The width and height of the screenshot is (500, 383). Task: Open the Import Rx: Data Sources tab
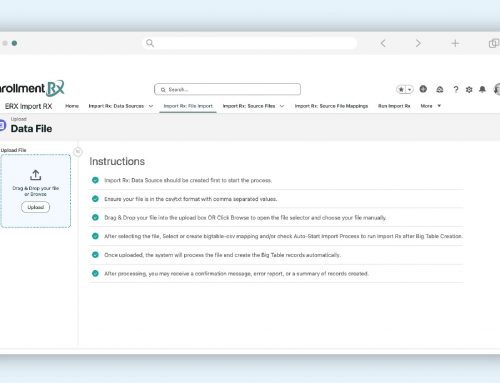click(x=116, y=106)
